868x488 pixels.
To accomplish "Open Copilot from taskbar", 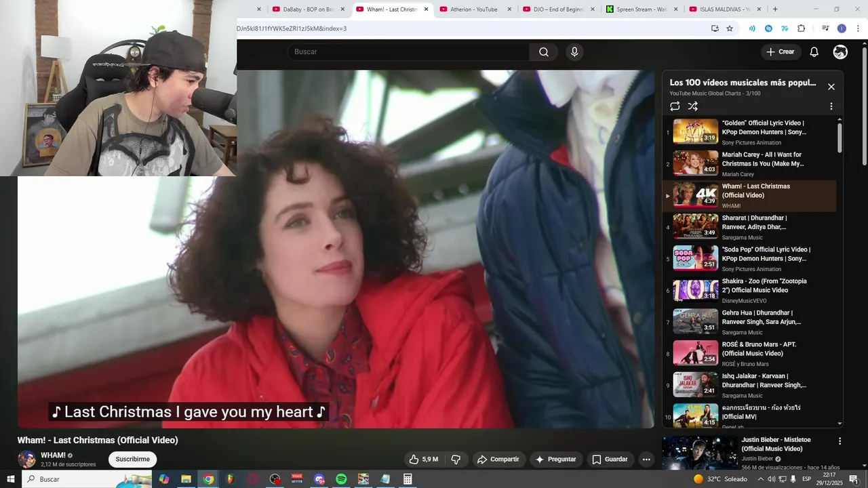I will pyautogui.click(x=163, y=479).
